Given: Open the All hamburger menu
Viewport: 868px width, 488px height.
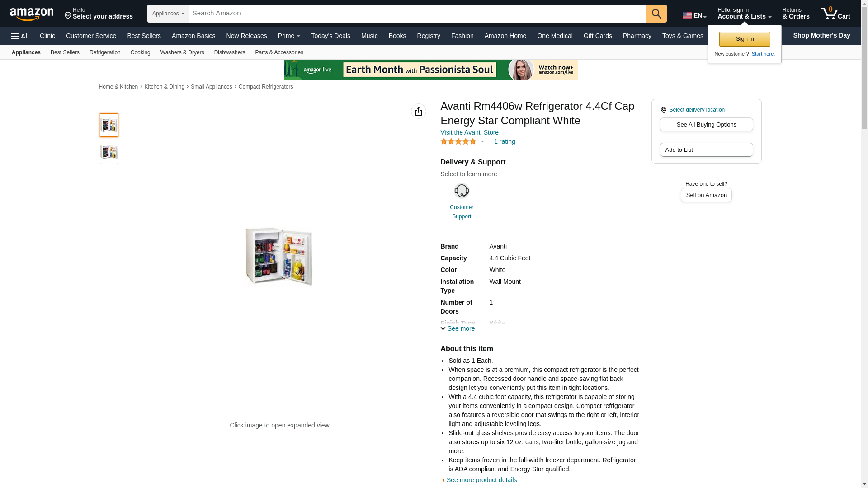Looking at the screenshot, I should point(20,36).
